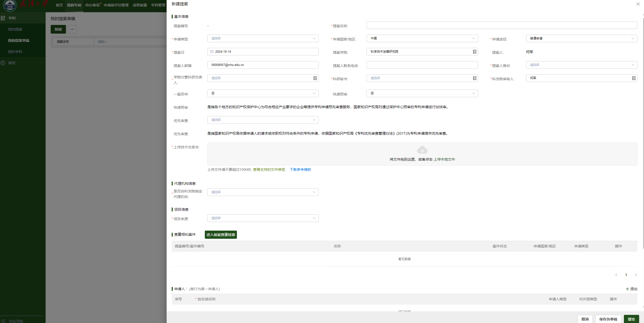Open 专利管理 in top navigation
The image size is (644, 323).
coord(158,5)
